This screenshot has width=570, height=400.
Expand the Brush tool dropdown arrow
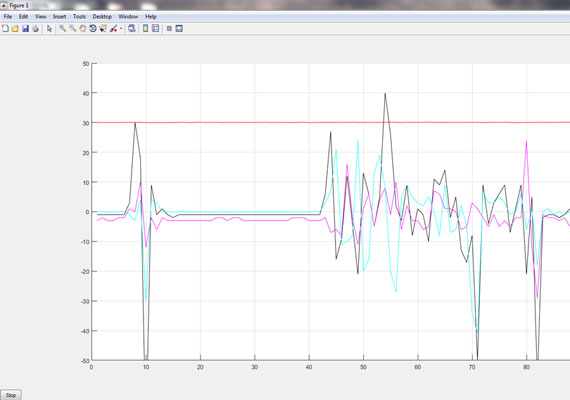coord(121,28)
